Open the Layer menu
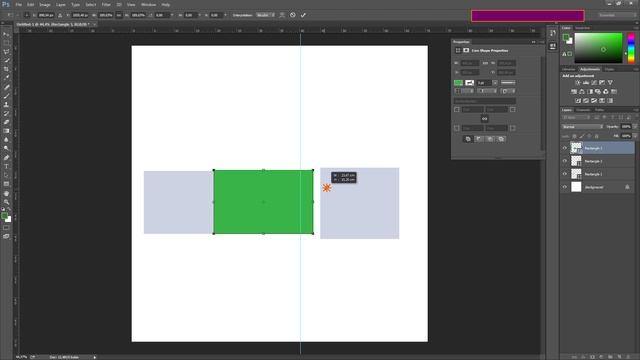640x360 pixels. click(61, 4)
